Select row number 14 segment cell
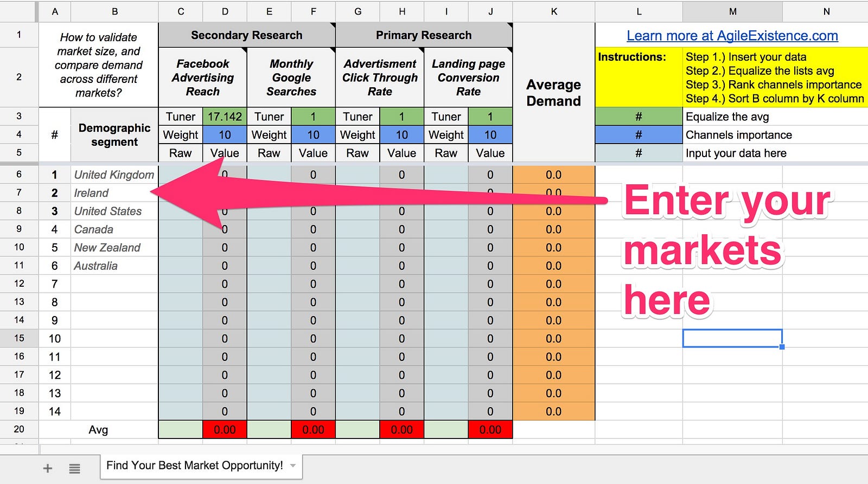868x484 pixels. (114, 411)
